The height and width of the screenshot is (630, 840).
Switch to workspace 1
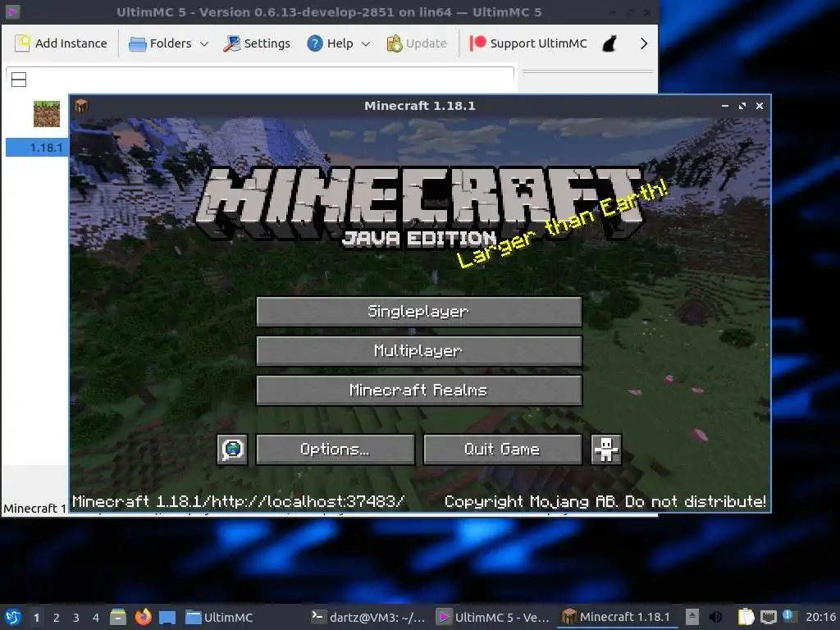coord(36,618)
